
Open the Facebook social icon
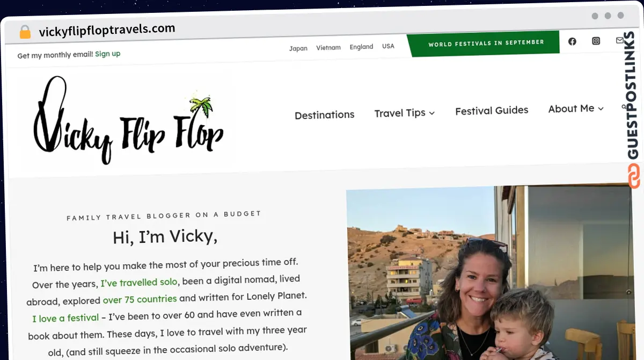point(572,41)
